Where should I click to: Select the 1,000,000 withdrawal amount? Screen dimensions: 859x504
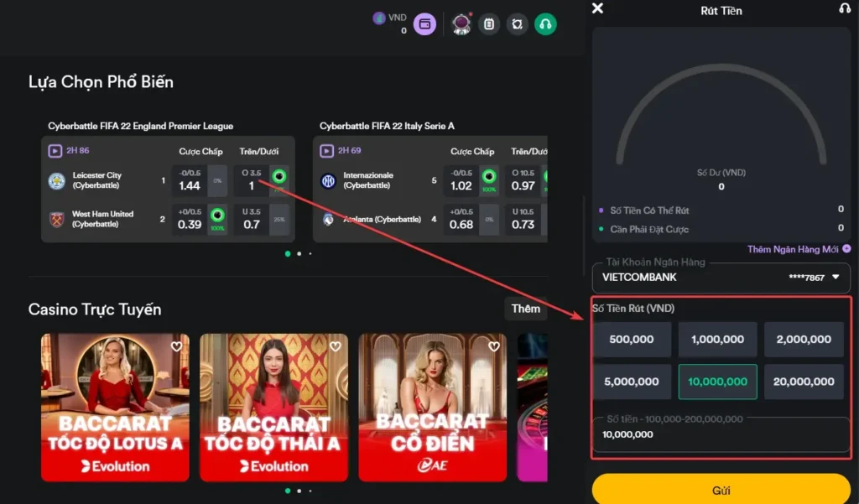pyautogui.click(x=718, y=339)
